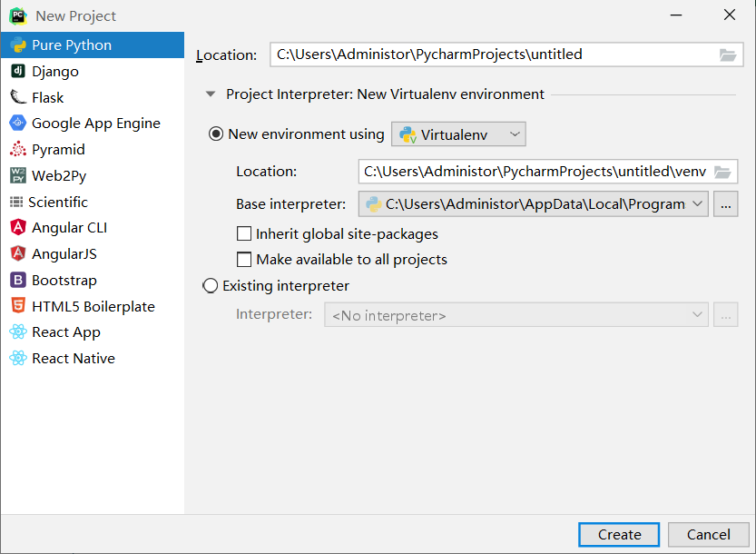Select Django project type label
This screenshot has width=756, height=554.
pyautogui.click(x=55, y=72)
